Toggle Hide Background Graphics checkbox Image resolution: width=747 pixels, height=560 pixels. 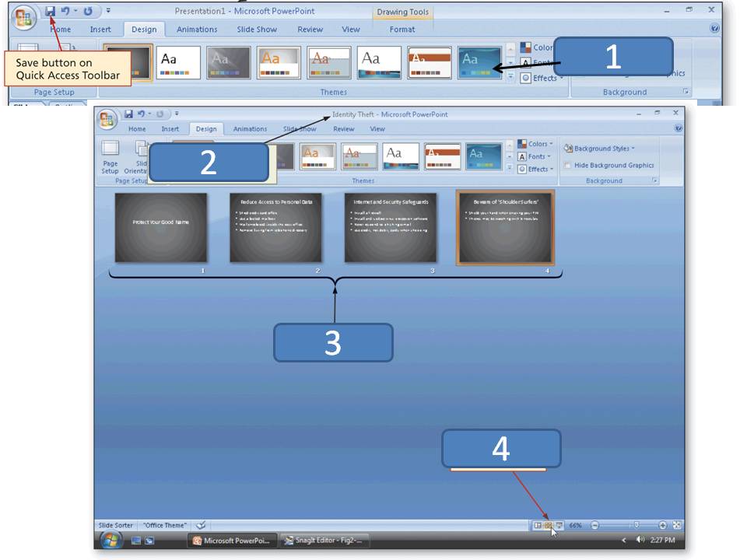[x=567, y=165]
